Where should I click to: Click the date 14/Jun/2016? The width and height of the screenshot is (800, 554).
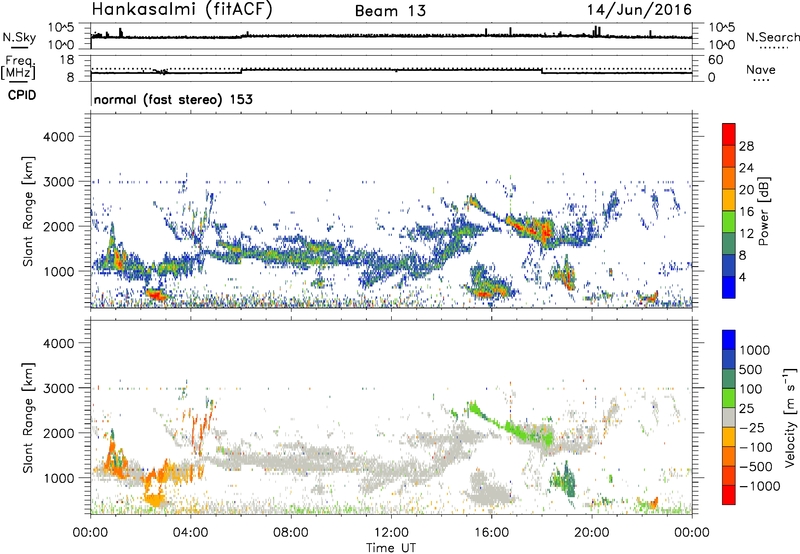coord(639,10)
